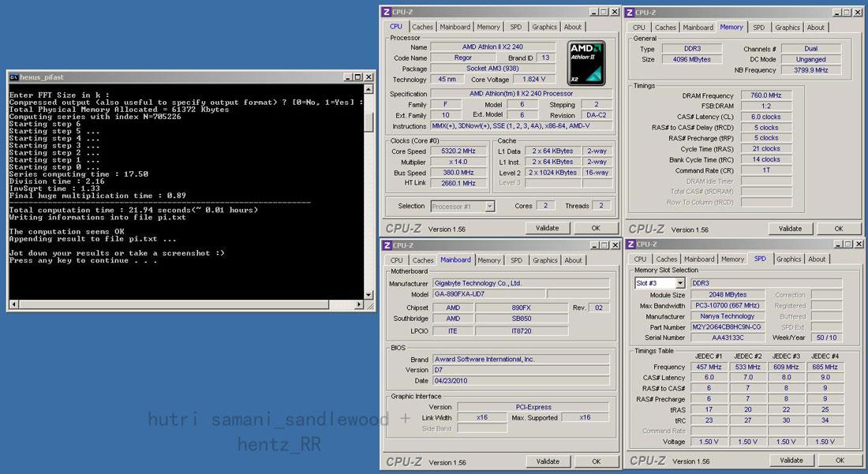Open About tab in SPD window
The height and width of the screenshot is (474, 868).
coord(817,259)
